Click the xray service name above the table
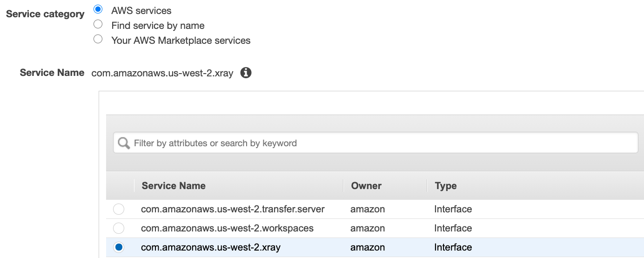 pyautogui.click(x=162, y=73)
